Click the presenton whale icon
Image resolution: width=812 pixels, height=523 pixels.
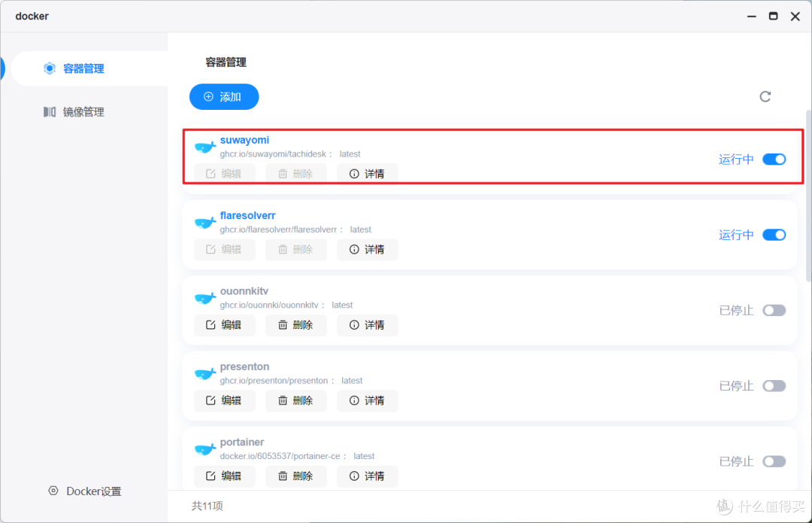click(205, 374)
